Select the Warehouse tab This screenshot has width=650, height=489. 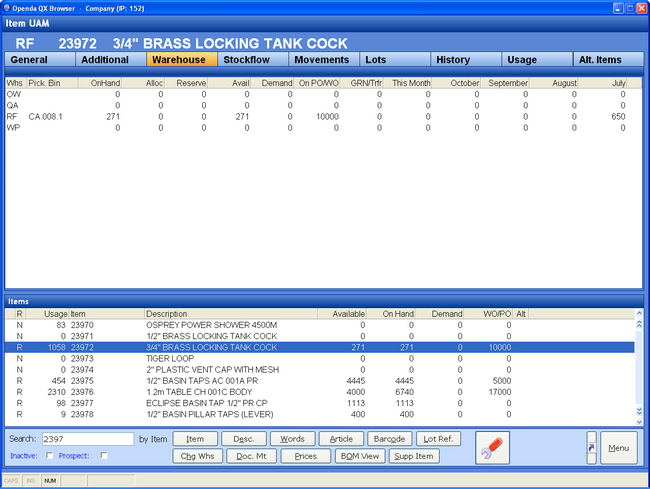pyautogui.click(x=182, y=59)
